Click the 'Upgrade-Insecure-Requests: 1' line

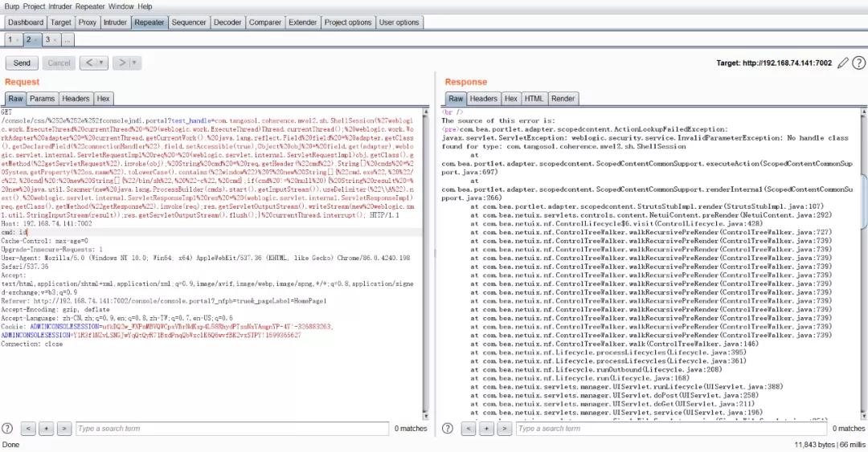(51, 250)
